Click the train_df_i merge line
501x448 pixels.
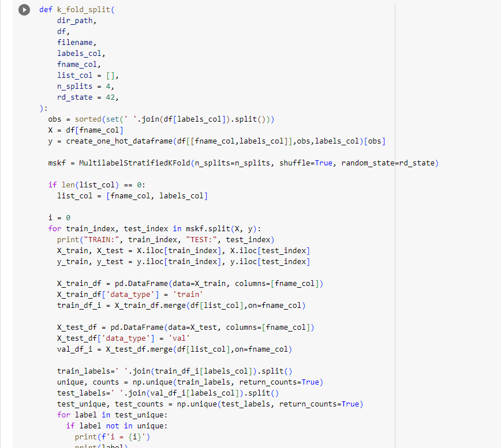click(181, 306)
